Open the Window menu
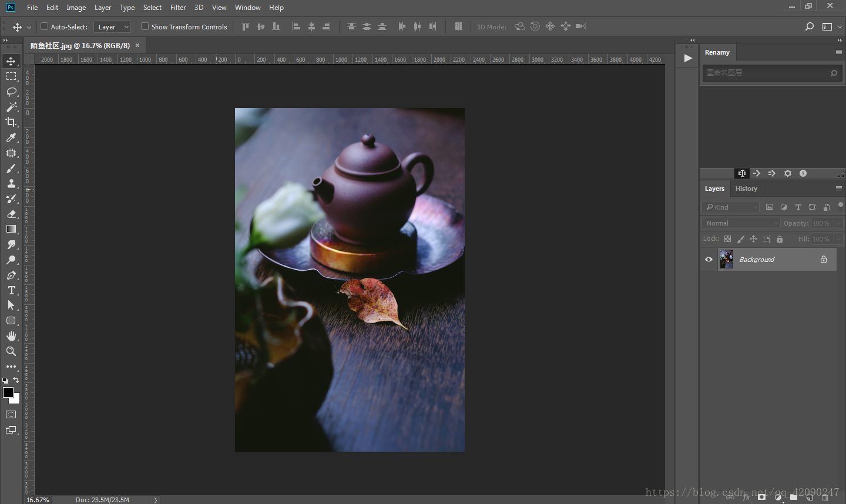This screenshot has height=504, width=846. pos(248,8)
